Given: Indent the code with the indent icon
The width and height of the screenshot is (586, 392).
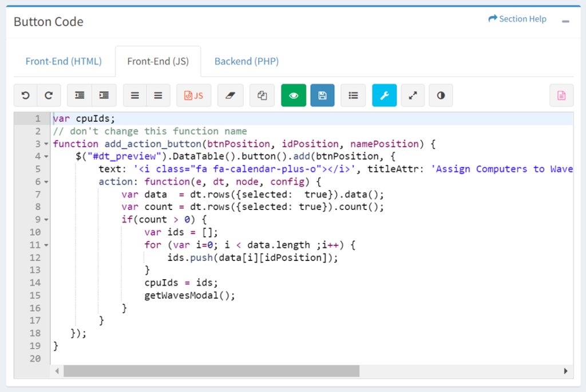Looking at the screenshot, I should click(x=104, y=96).
